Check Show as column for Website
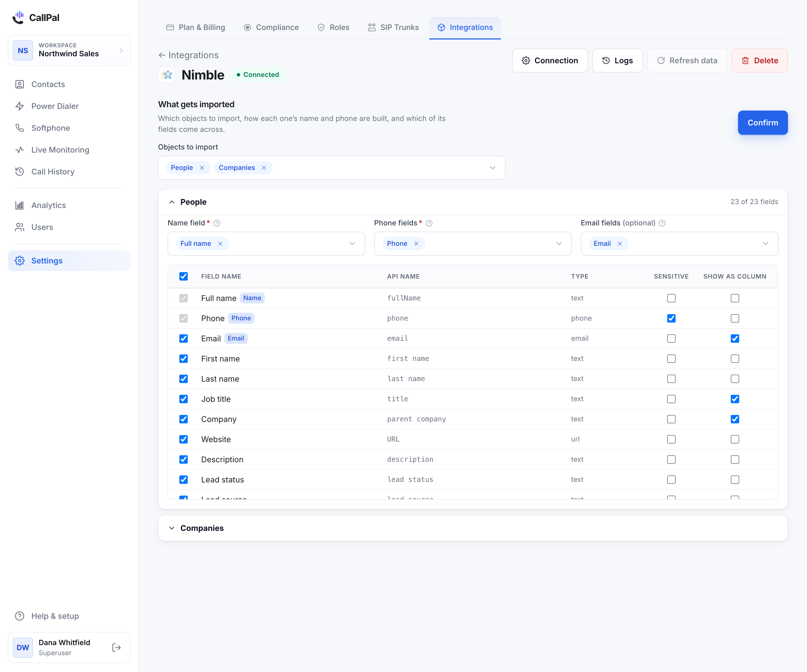Screen dimensions: 807x672 click(735, 439)
